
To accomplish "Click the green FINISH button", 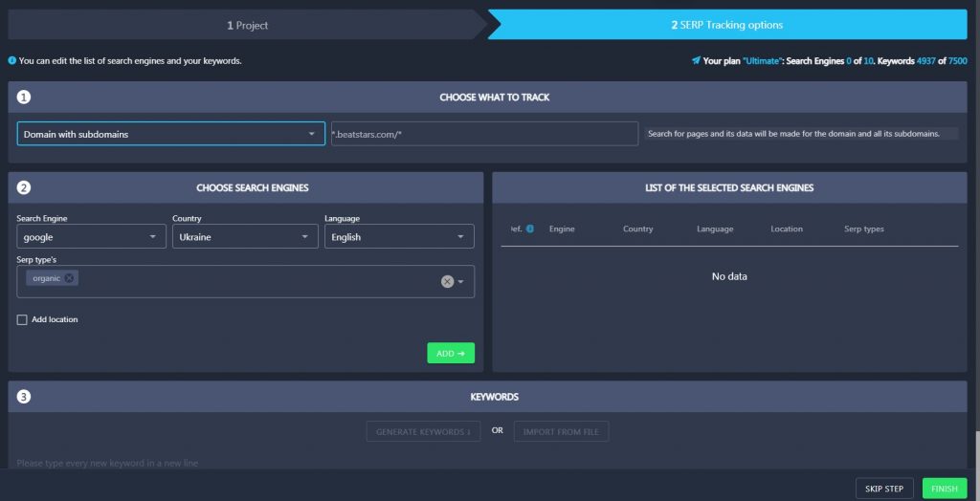I will point(945,489).
